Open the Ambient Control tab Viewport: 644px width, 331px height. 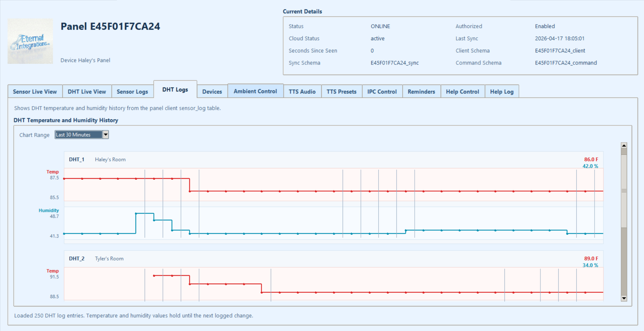[256, 91]
